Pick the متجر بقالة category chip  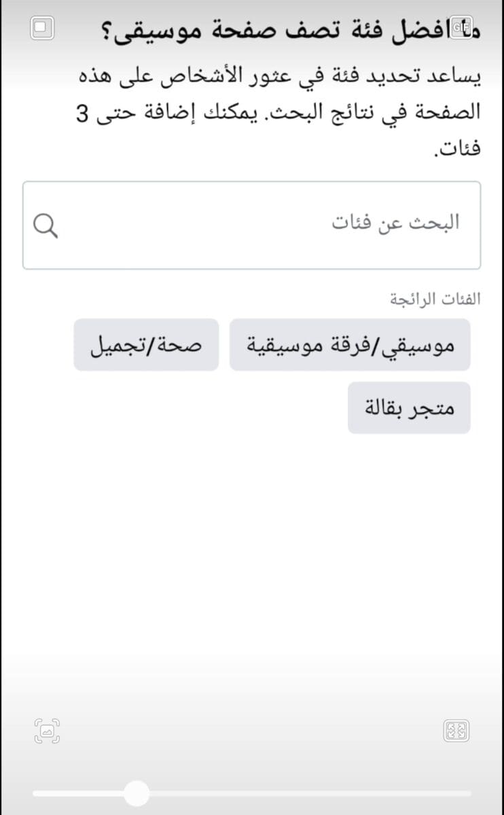409,407
